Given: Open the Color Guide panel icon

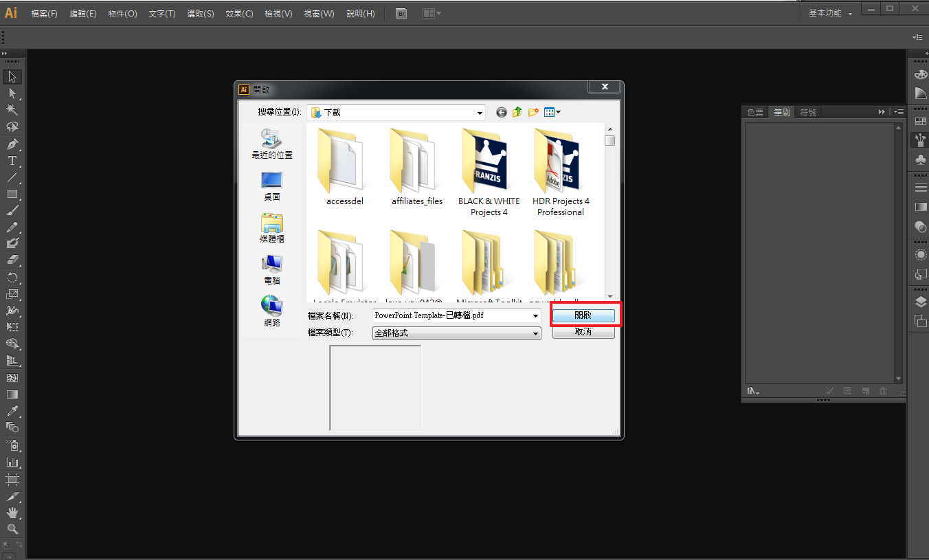Looking at the screenshot, I should 921,93.
